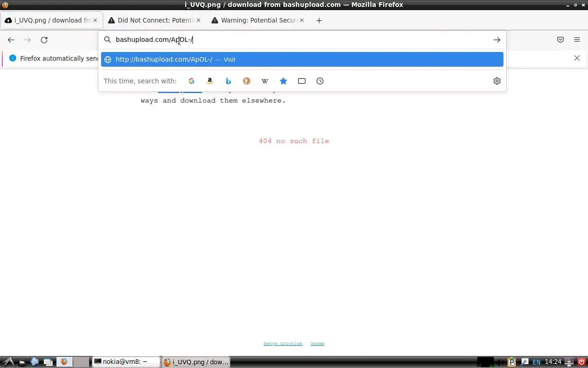Switch to the Warning: Potential Security tab
This screenshot has width=588, height=368.
[x=257, y=20]
